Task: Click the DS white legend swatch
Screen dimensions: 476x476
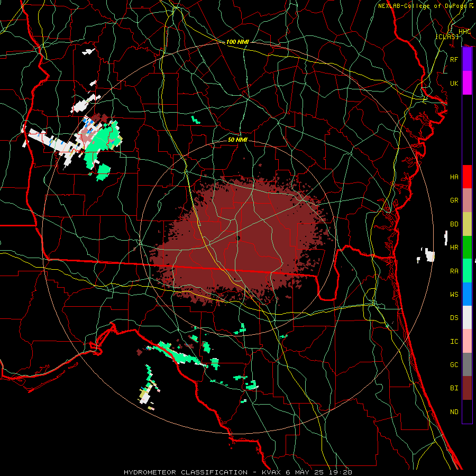Action: pyautogui.click(x=467, y=317)
